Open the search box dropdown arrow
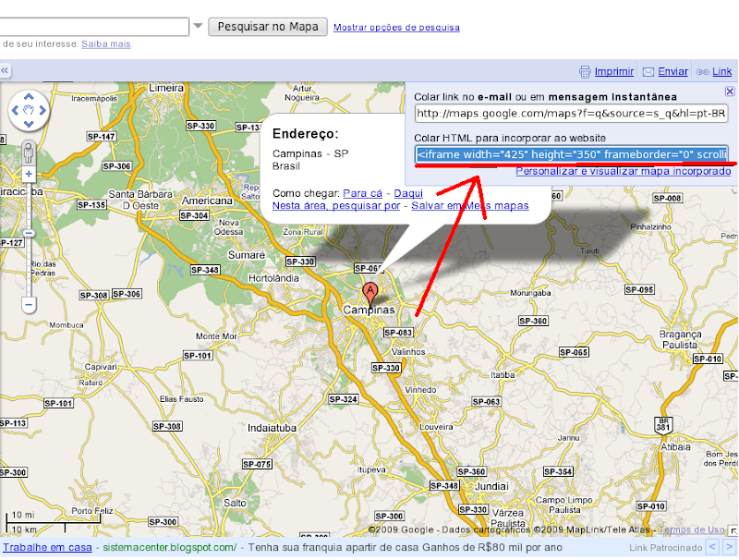This screenshot has width=739, height=560. pyautogui.click(x=198, y=26)
